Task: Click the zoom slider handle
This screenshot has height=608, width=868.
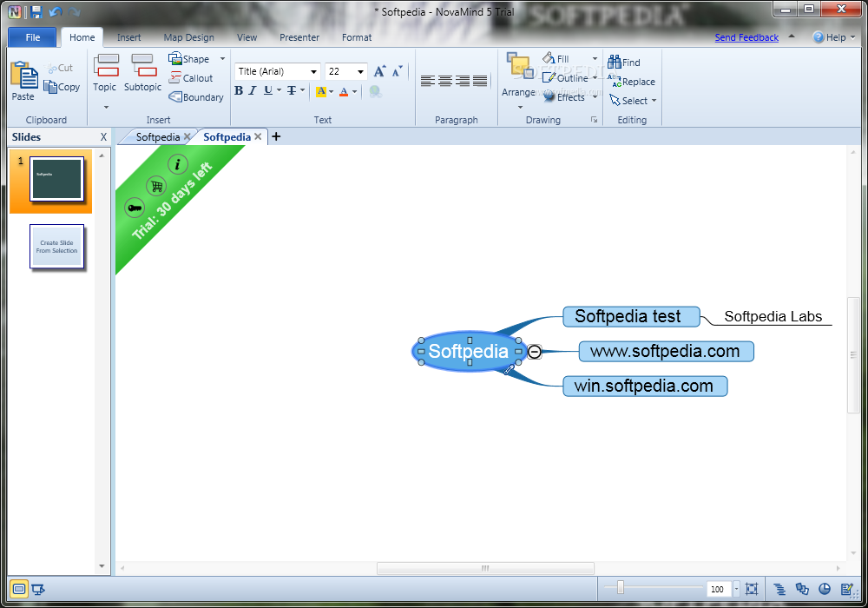Action: 621,588
